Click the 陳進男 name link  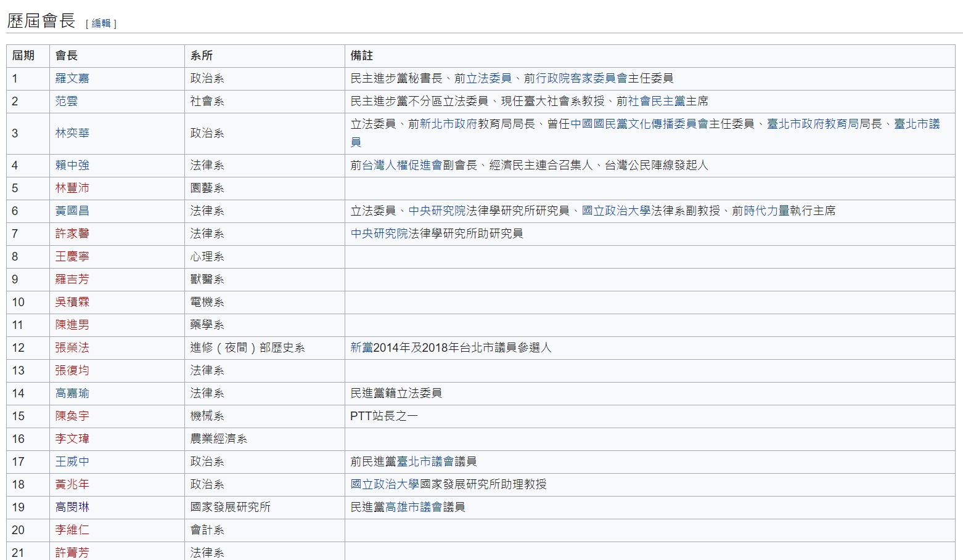point(72,325)
